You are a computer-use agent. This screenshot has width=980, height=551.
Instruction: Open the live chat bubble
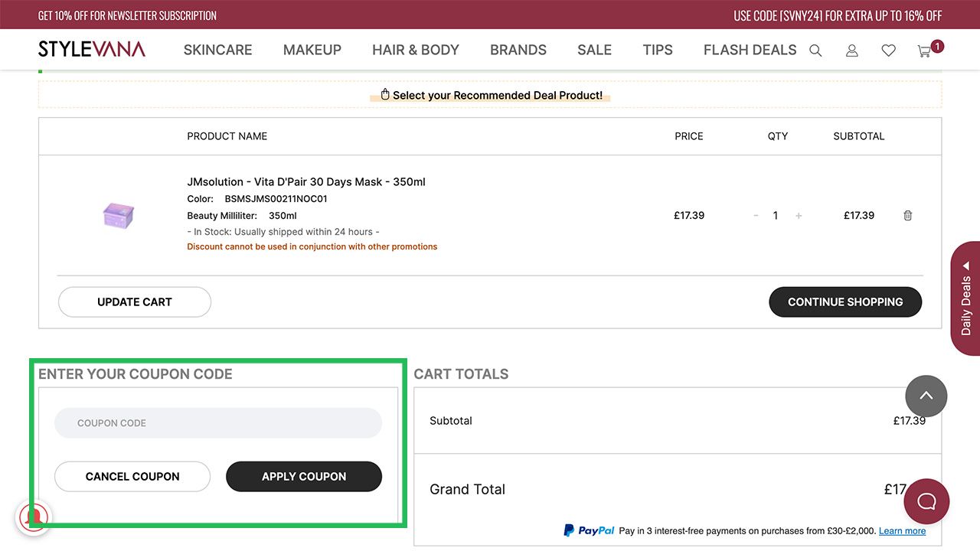[926, 502]
